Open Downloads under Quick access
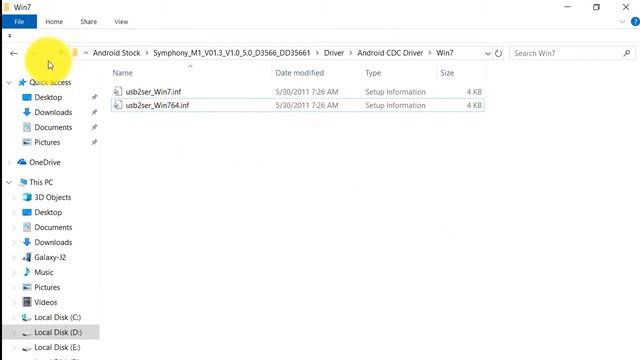Image resolution: width=640 pixels, height=360 pixels. point(53,112)
